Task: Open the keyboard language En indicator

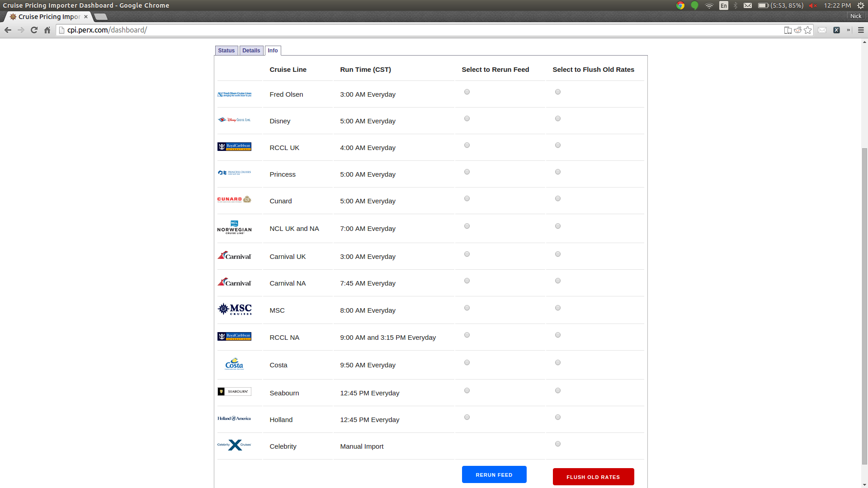Action: [724, 5]
